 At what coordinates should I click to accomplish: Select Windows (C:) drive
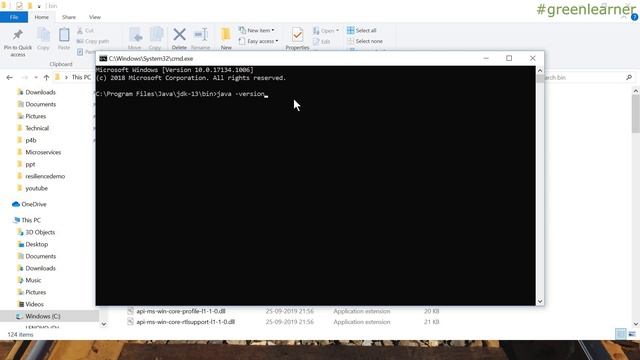[42, 316]
